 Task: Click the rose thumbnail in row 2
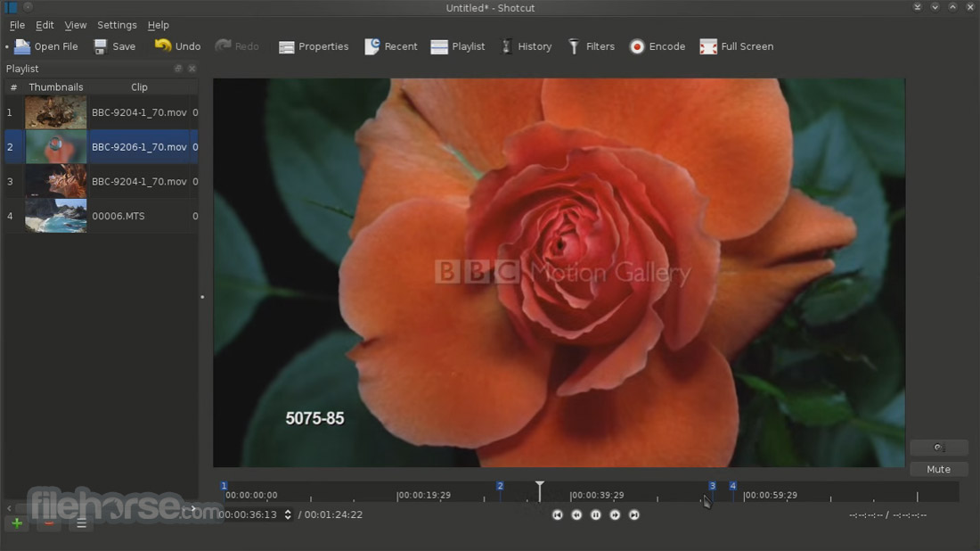(55, 147)
